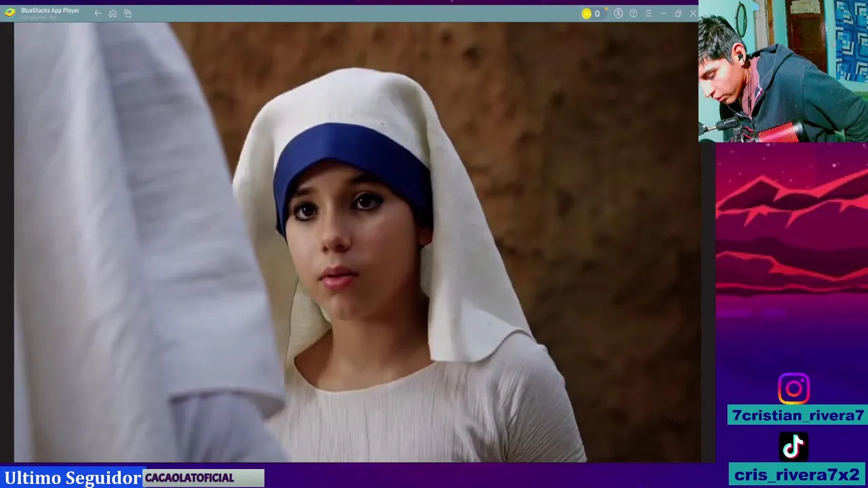868x488 pixels.
Task: Open the BlueStacks help question mark icon
Action: point(633,14)
